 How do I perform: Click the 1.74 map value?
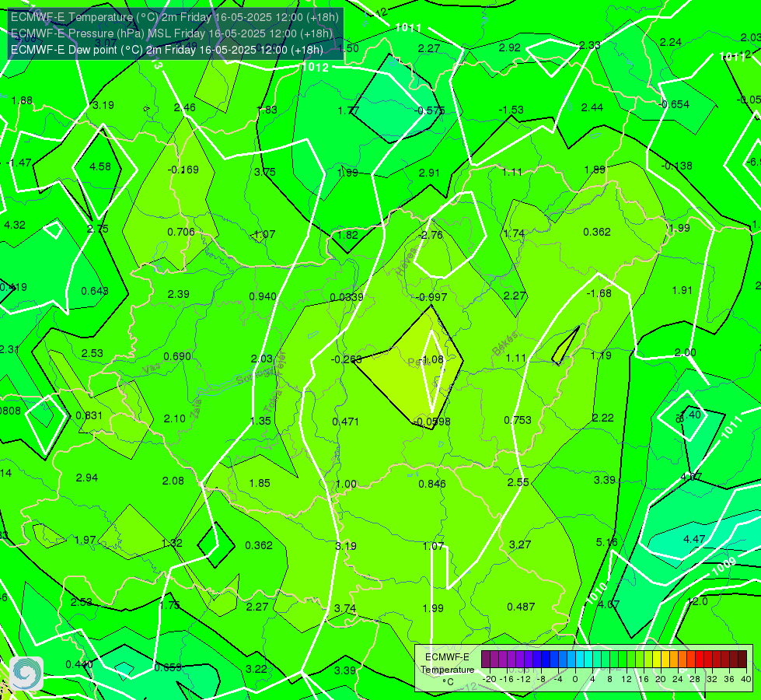[x=514, y=233]
